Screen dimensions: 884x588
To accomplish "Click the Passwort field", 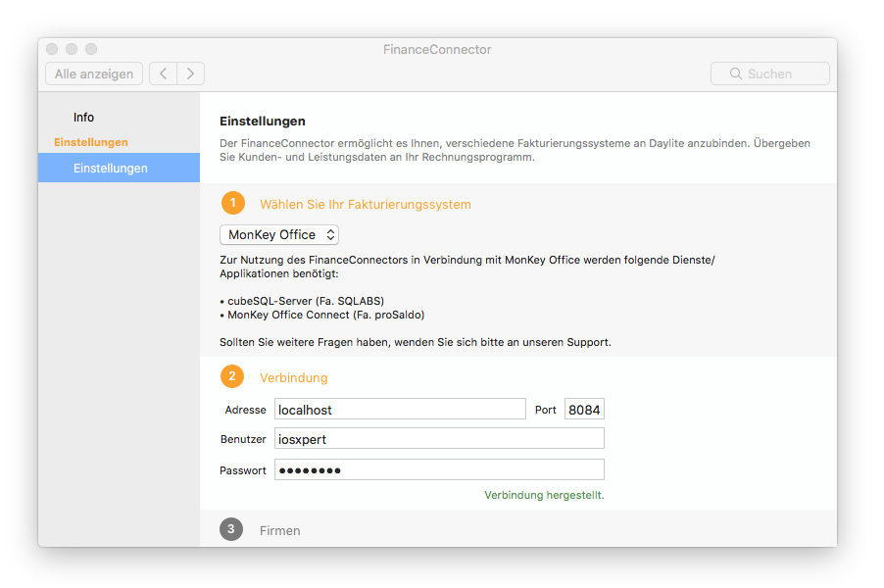I will (439, 469).
